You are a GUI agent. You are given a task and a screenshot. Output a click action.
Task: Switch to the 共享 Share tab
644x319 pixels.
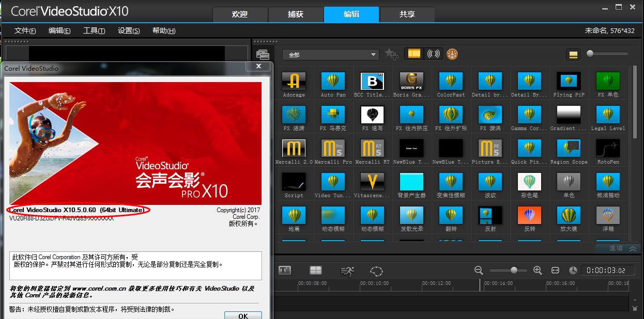pyautogui.click(x=407, y=14)
